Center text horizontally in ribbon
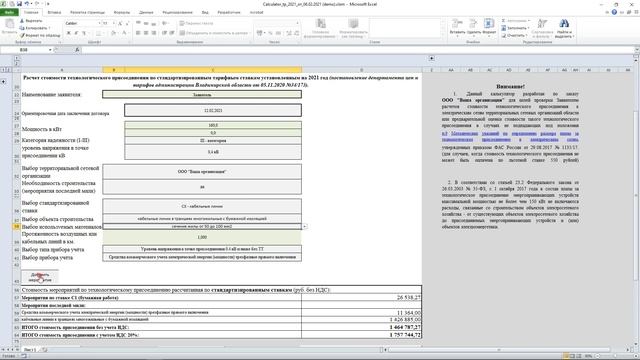The image size is (640, 360). click(146, 33)
